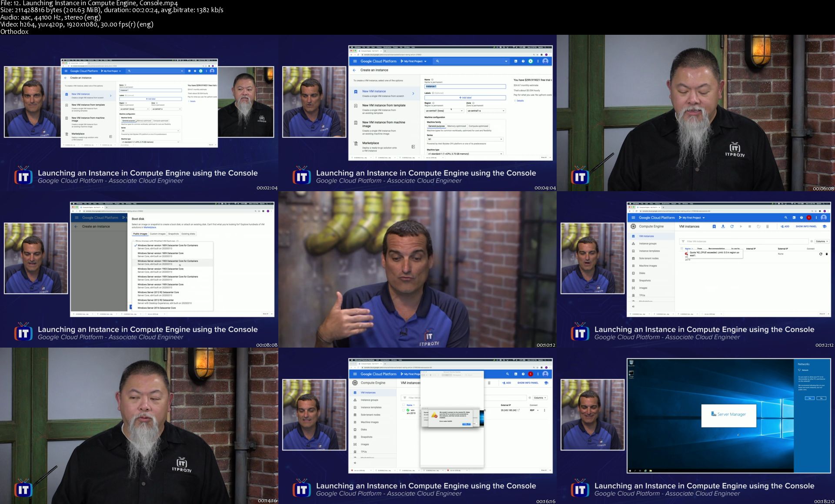In 00:12:12 frame, click the Start play icon
Viewport: 835px width, 504px height.
741,226
